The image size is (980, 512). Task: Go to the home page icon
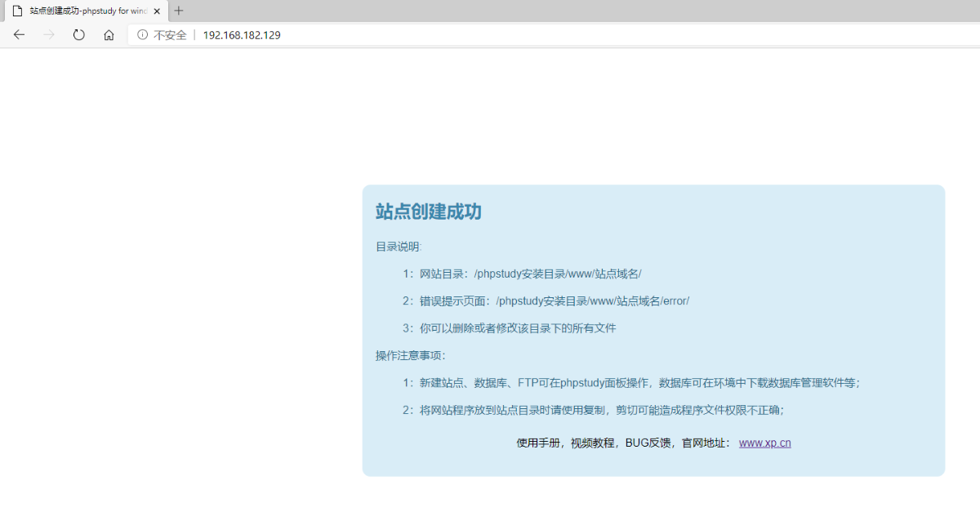(109, 35)
